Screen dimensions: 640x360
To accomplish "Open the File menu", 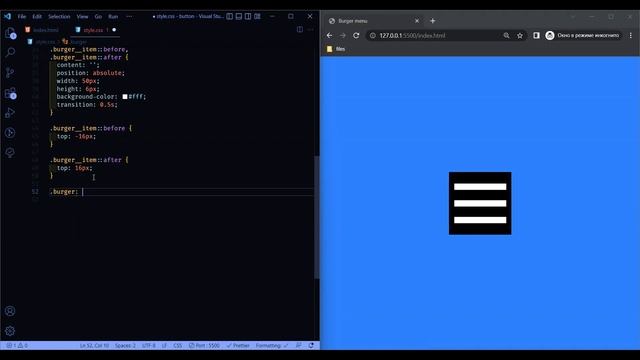I will coord(22,17).
